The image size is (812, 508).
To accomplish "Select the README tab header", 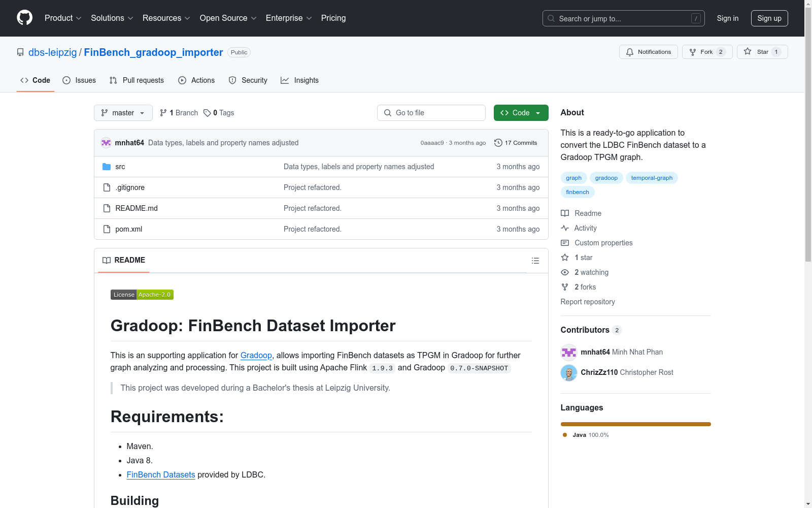I will (x=124, y=260).
